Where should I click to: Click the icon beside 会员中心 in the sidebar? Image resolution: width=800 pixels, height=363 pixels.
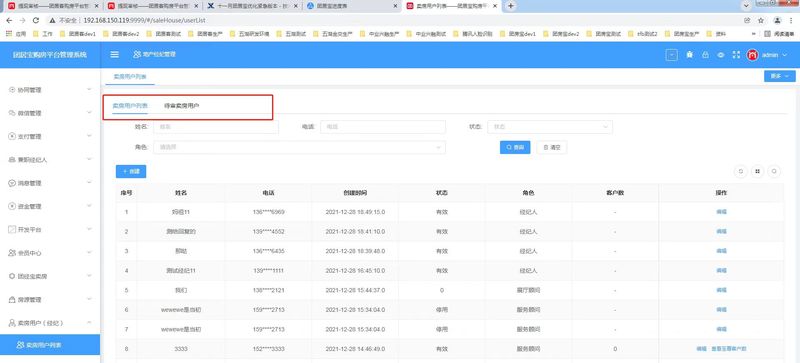tap(12, 253)
